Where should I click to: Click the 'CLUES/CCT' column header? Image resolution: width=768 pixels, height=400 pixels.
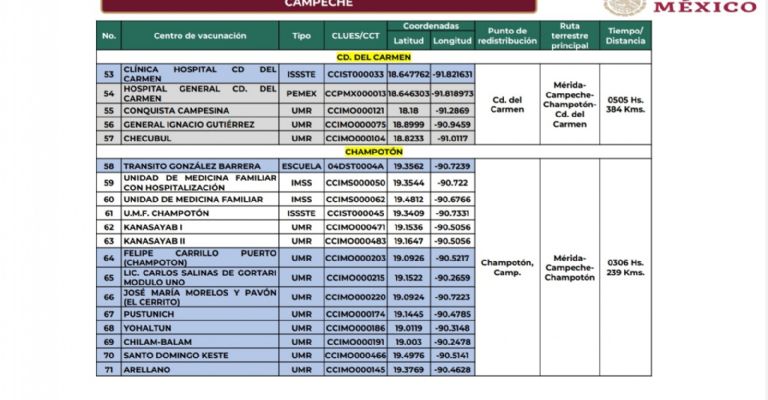[356, 36]
